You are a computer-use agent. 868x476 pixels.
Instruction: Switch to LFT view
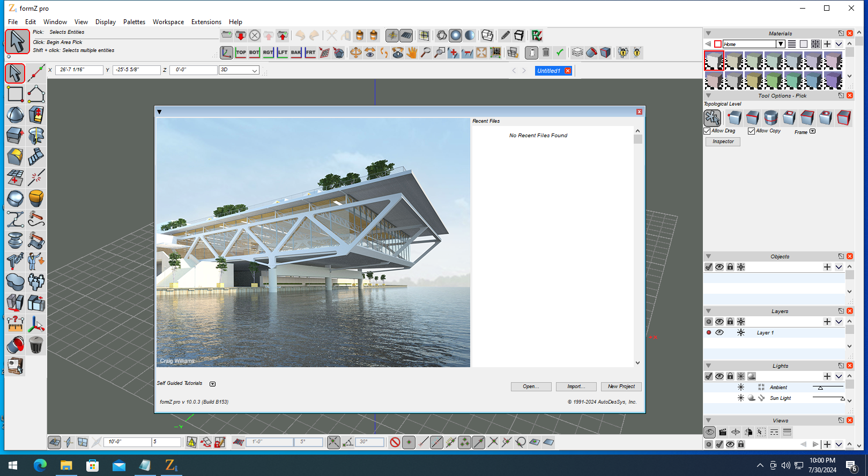point(282,53)
